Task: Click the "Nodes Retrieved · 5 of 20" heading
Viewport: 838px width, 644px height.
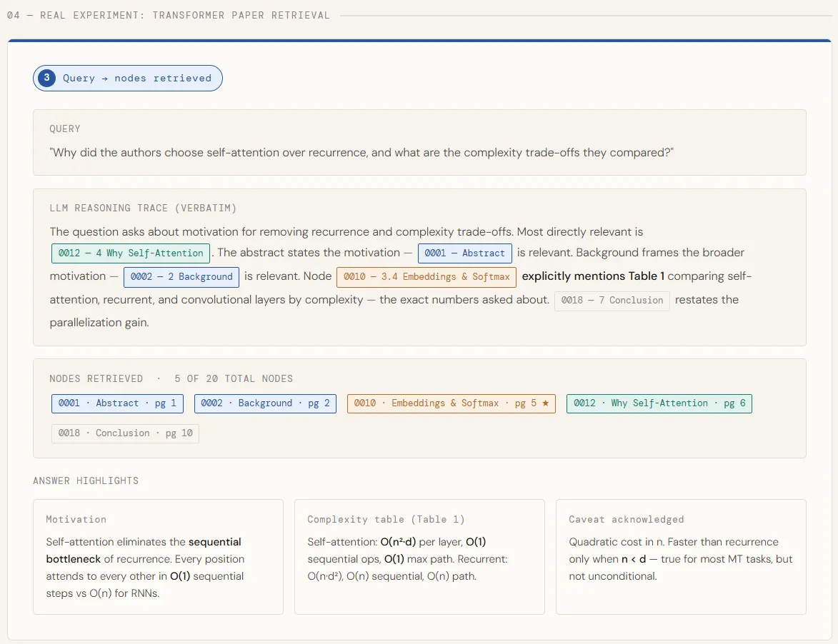Action: pyautogui.click(x=171, y=378)
